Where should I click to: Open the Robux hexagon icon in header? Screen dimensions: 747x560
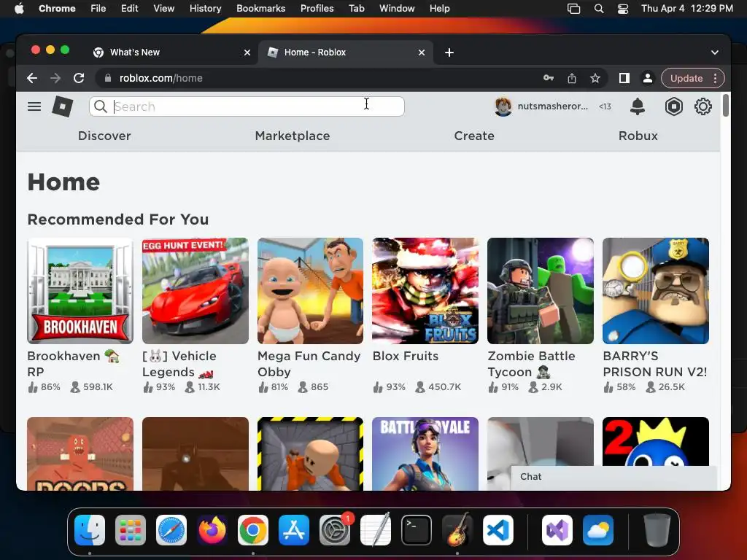coord(673,106)
